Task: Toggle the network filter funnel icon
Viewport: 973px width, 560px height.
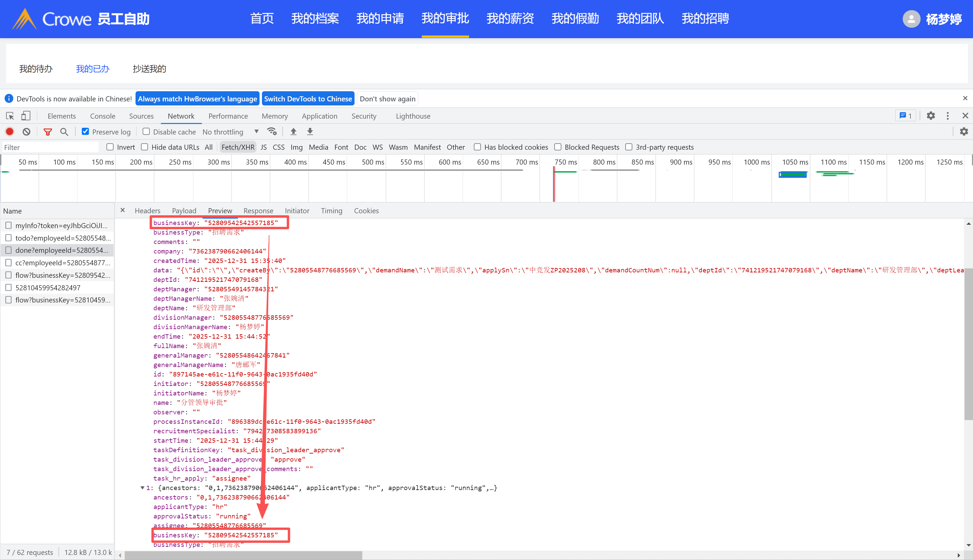Action: pos(48,132)
